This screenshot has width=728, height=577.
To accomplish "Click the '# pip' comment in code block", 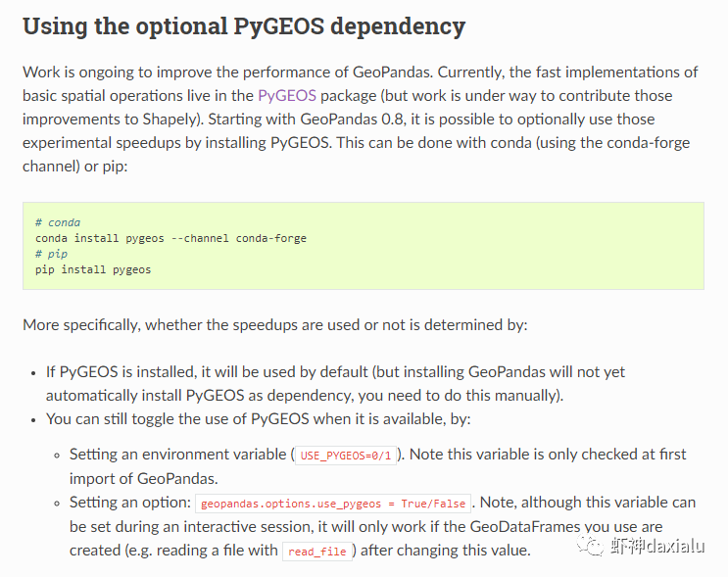I will 51,254.
